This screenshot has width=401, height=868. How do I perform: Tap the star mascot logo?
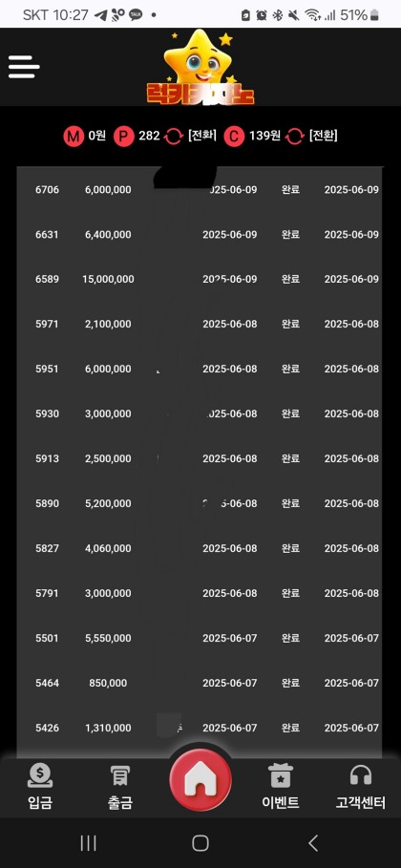(200, 67)
